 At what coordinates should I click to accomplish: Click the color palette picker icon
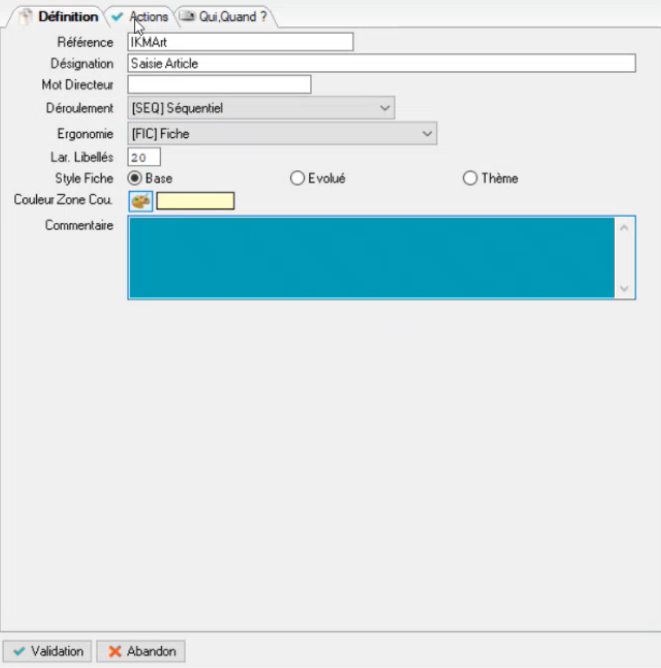pos(140,201)
